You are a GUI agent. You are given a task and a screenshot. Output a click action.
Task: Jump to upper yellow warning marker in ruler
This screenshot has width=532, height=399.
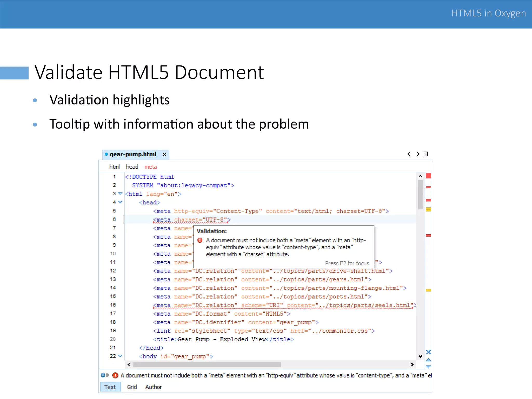(429, 209)
